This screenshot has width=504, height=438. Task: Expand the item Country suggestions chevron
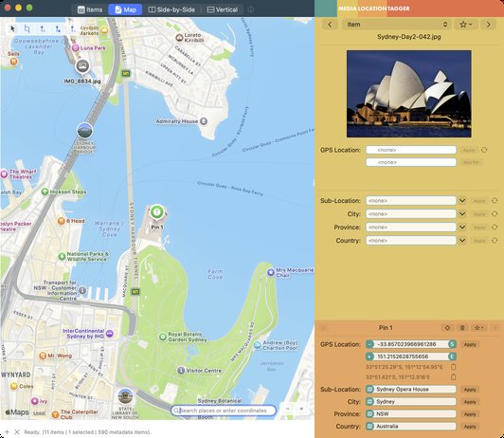point(462,240)
